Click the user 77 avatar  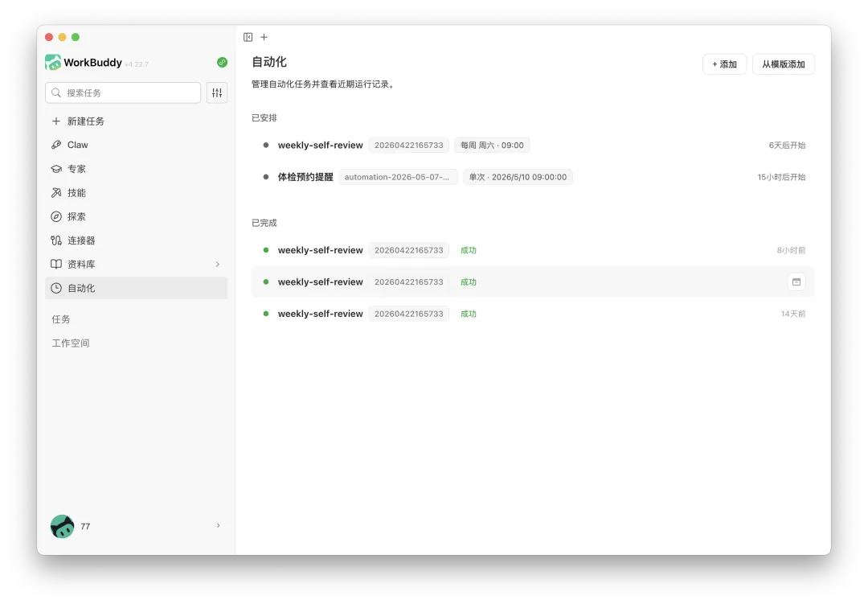pyautogui.click(x=62, y=527)
